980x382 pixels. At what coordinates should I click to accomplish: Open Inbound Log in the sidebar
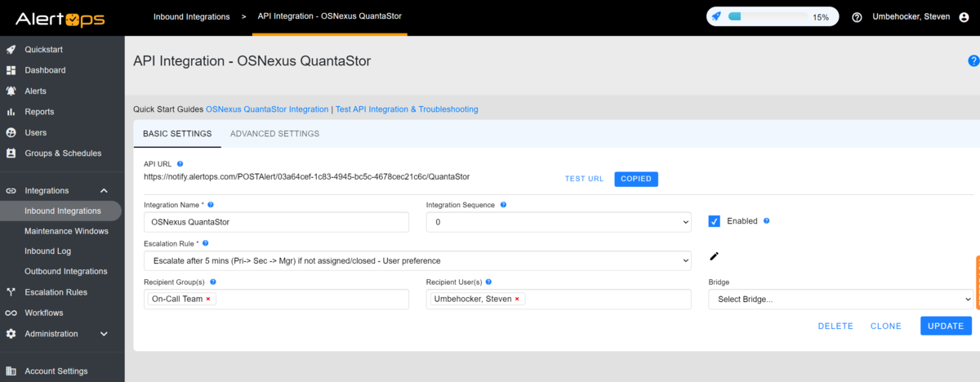click(x=47, y=251)
